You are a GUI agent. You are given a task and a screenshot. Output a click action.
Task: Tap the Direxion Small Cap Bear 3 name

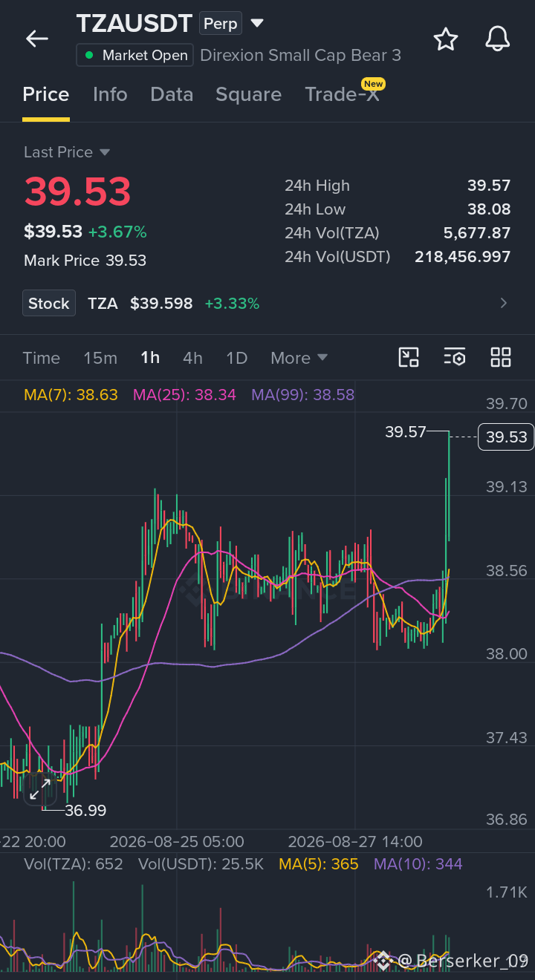point(301,56)
